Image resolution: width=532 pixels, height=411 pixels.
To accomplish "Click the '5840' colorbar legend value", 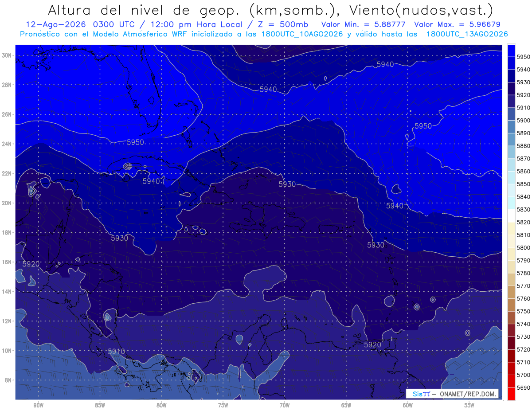I will (x=524, y=196).
